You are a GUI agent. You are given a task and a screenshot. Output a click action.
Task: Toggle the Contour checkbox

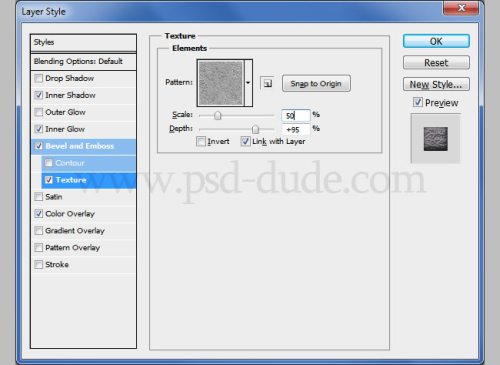pyautogui.click(x=49, y=163)
